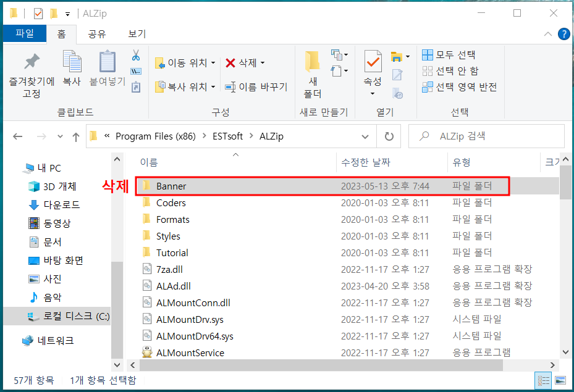Viewport: 574px width, 392px height.
Task: Select 내 PC in navigation pane
Action: coord(42,168)
